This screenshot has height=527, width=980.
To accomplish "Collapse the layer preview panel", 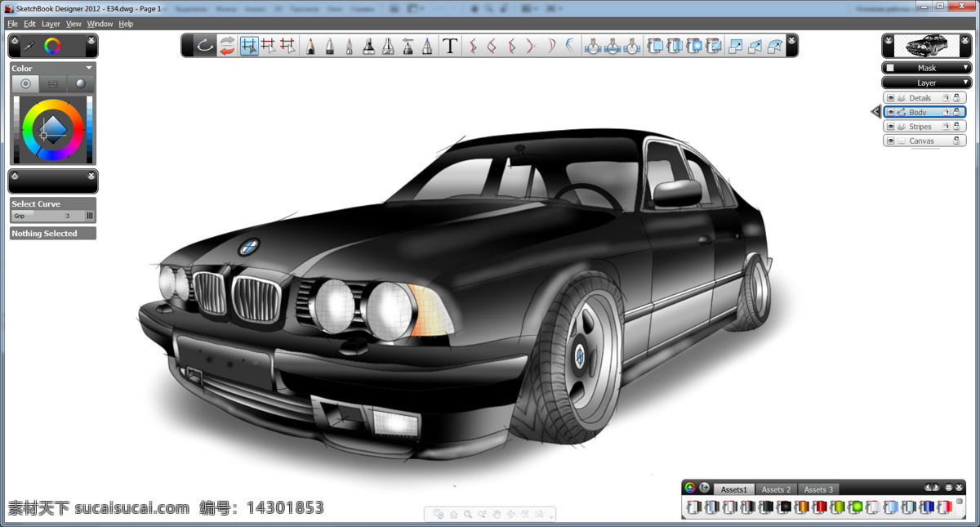I will click(888, 38).
